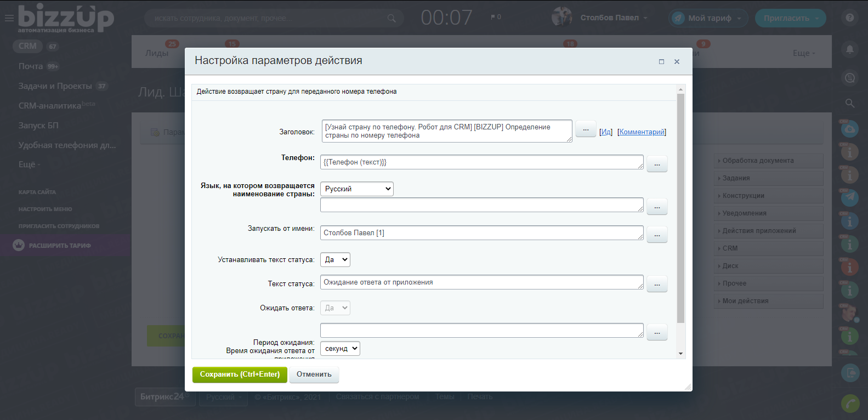Expand the секунд time unit dropdown

(x=340, y=349)
